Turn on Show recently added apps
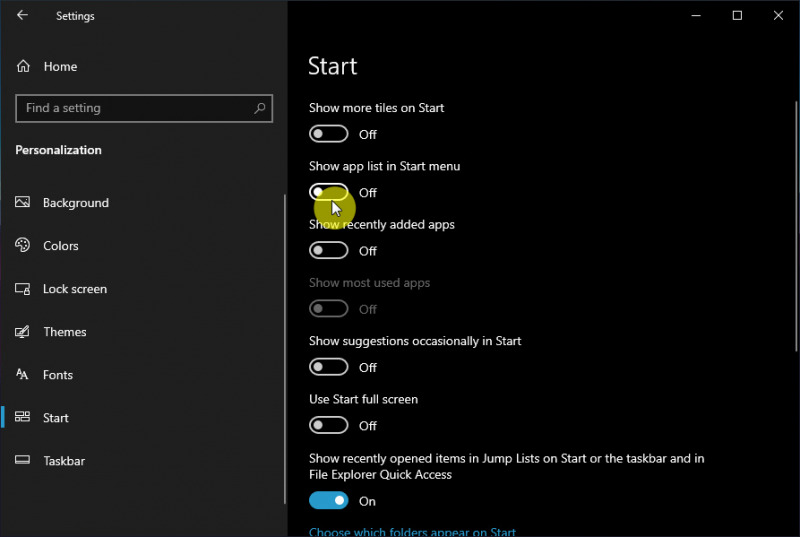 (329, 250)
